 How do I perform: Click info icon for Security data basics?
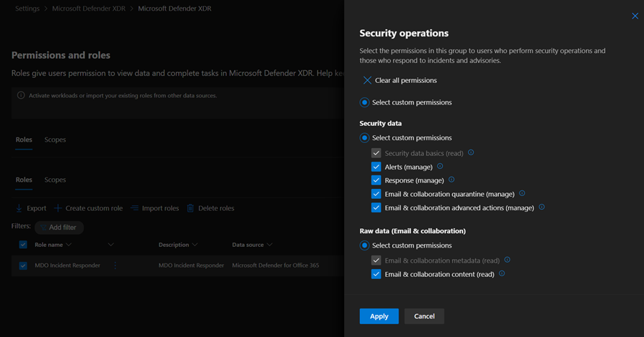(471, 153)
